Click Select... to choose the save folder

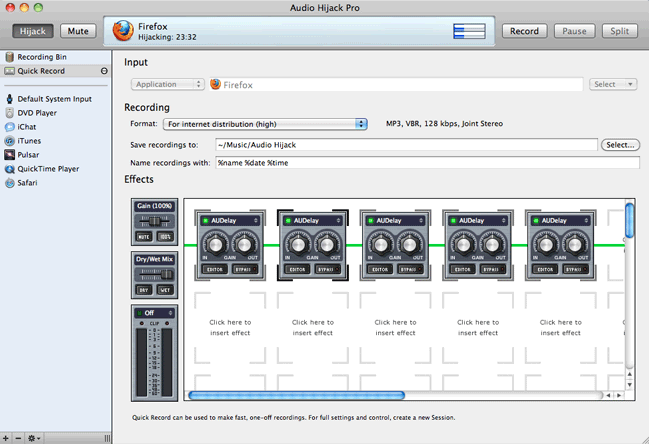pos(620,145)
